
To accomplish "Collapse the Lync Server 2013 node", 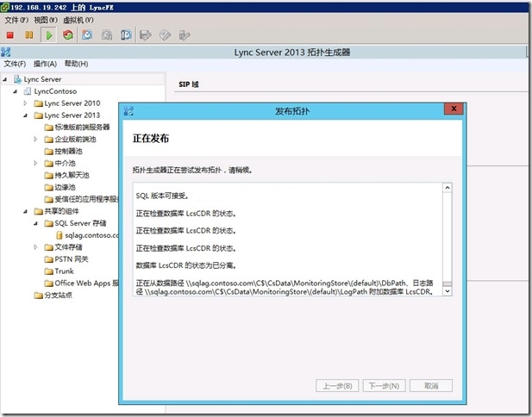I will [x=26, y=115].
